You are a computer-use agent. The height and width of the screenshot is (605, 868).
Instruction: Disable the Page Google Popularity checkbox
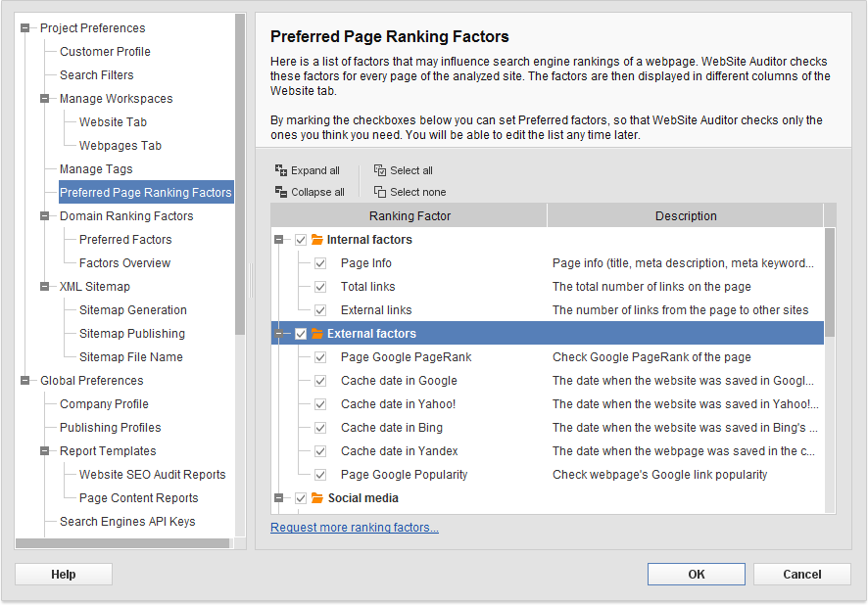click(320, 475)
